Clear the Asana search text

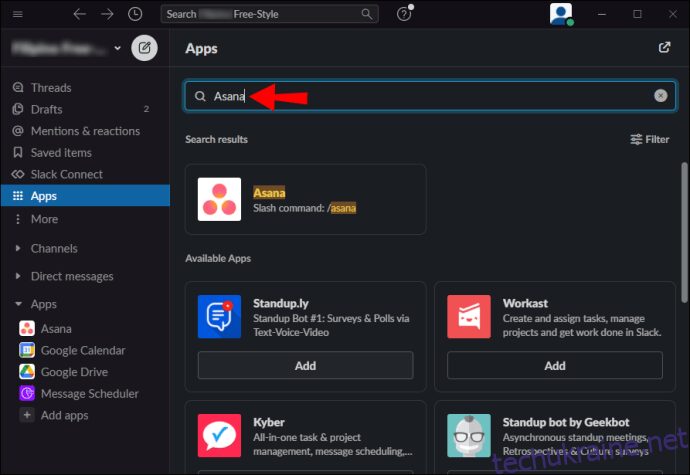(x=661, y=96)
